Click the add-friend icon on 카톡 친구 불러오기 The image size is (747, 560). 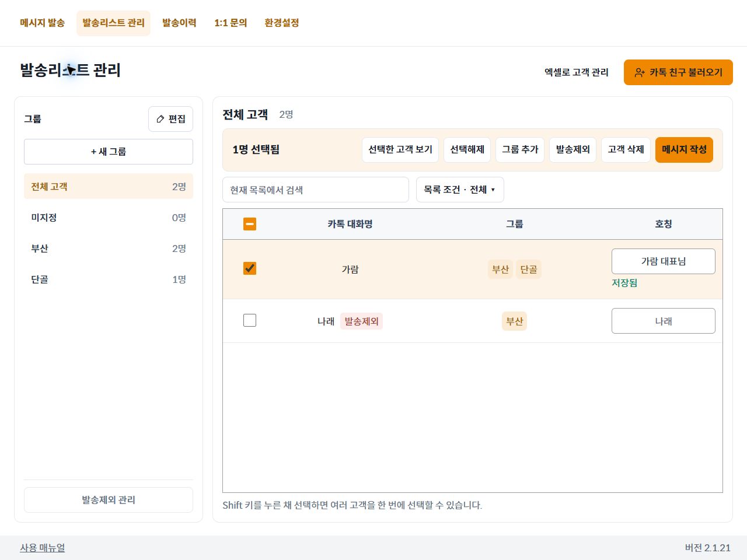[x=640, y=72]
